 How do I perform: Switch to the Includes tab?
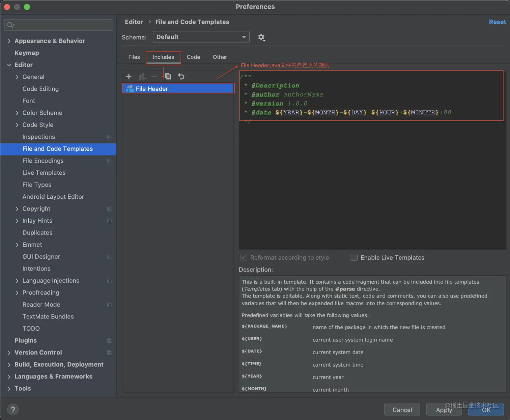click(164, 57)
